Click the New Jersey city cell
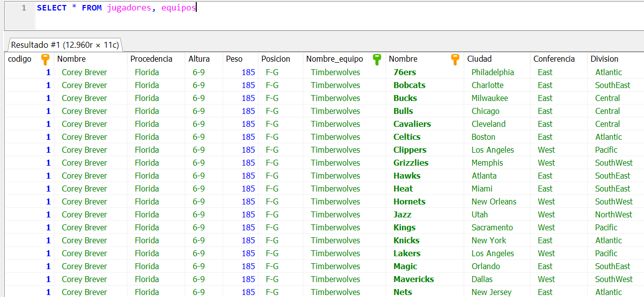The height and width of the screenshot is (297, 644). (492, 292)
